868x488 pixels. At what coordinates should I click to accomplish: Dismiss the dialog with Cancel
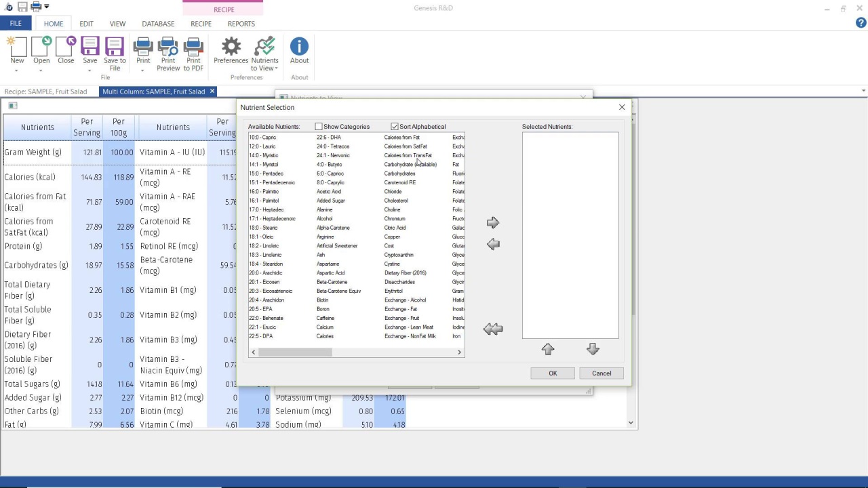[x=601, y=373]
